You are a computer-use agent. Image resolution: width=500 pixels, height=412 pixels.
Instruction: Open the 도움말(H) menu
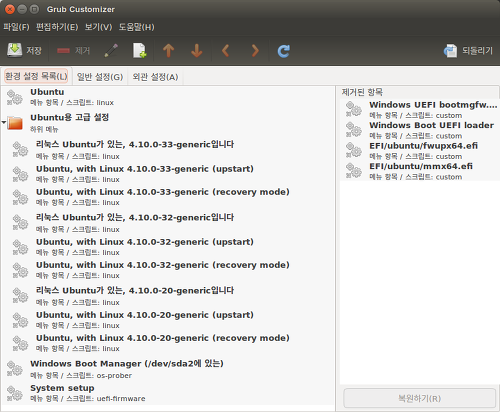tap(137, 27)
